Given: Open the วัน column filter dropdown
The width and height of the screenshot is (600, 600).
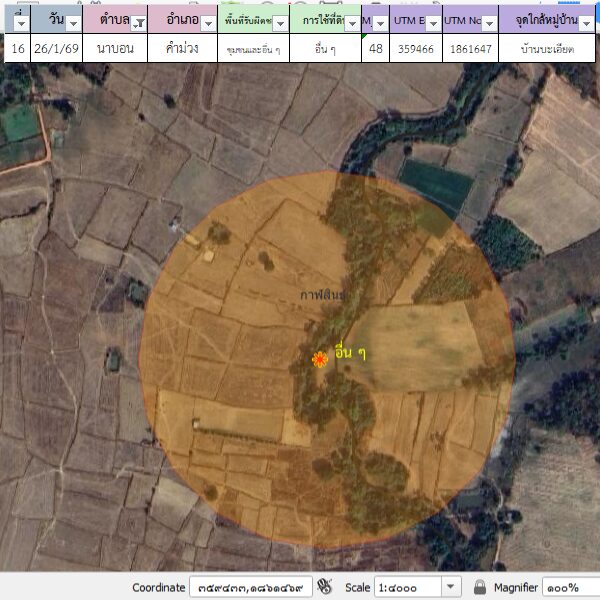Looking at the screenshot, I should click(73, 22).
